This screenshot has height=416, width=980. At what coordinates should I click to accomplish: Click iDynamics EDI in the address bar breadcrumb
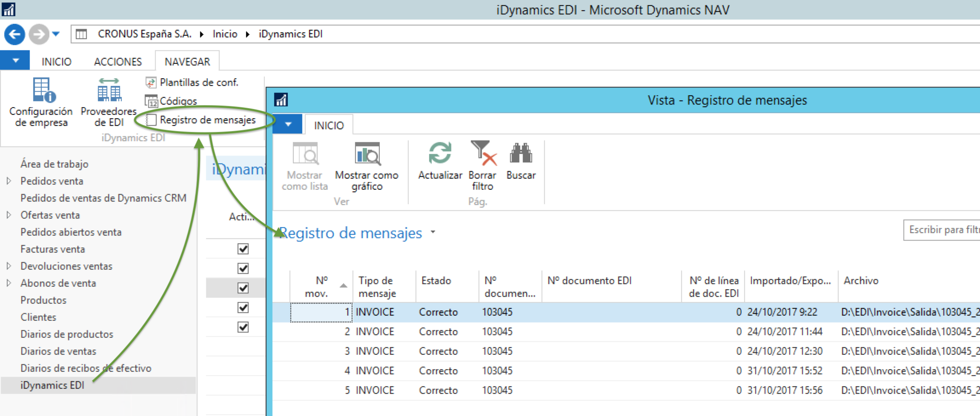coord(291,34)
